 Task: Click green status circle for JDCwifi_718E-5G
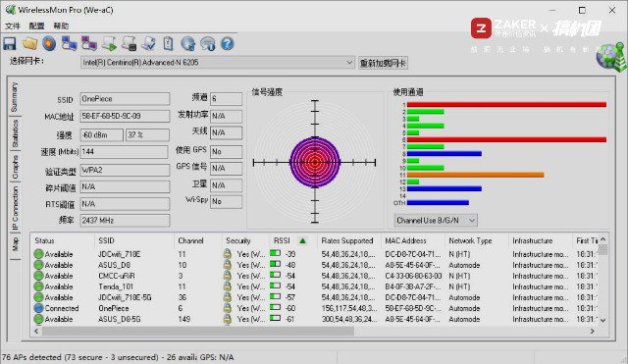38,297
